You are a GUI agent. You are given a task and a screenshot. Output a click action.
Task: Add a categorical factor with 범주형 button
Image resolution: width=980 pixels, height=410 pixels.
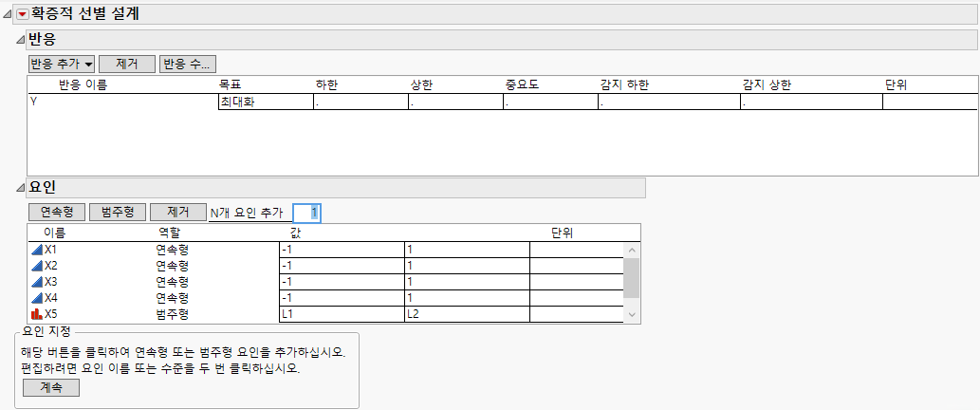(118, 212)
